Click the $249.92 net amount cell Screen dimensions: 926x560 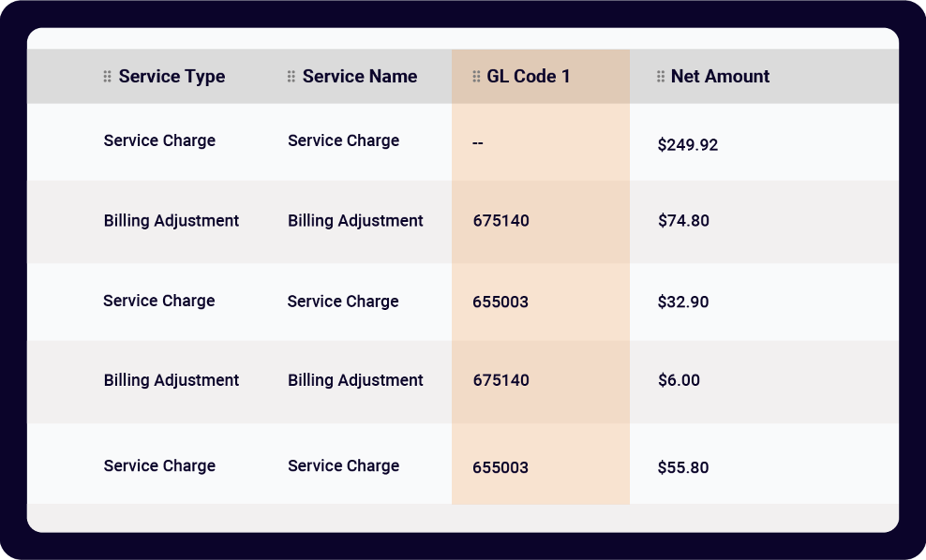tap(688, 145)
